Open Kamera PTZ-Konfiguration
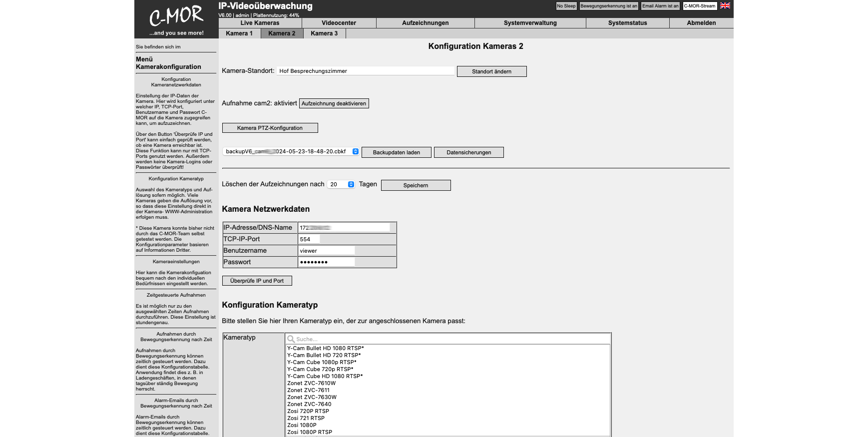The image size is (868, 437). click(270, 128)
